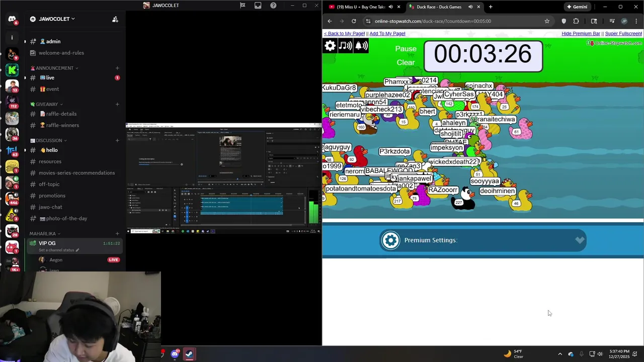The height and width of the screenshot is (362, 644).
Task: Open the live channel
Action: 74,78
